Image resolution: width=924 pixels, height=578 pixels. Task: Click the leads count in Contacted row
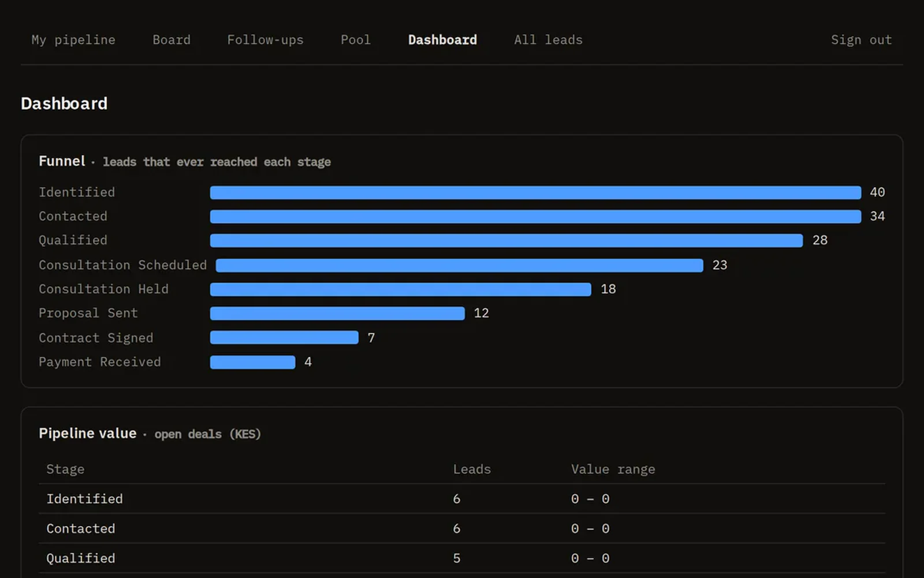tap(457, 528)
